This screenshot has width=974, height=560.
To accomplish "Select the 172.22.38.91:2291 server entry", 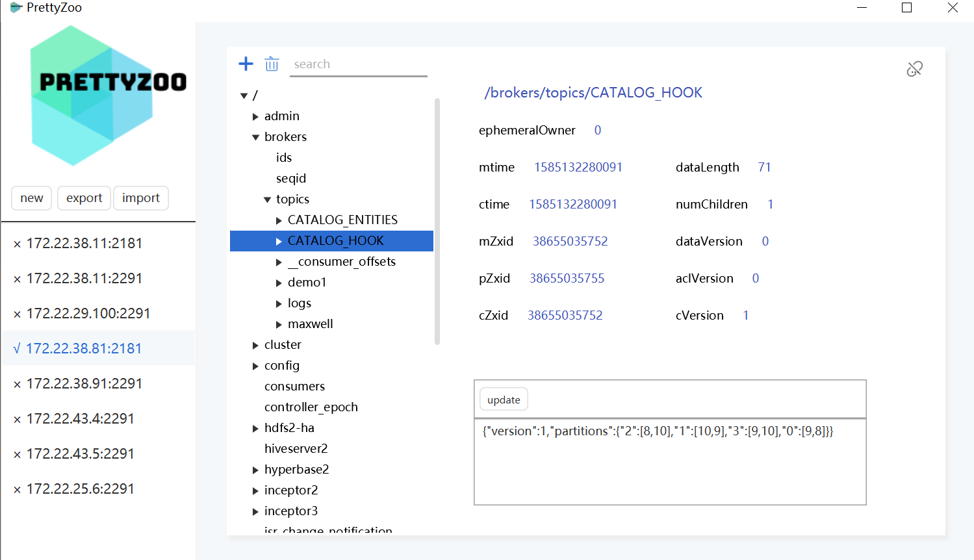I will point(84,384).
